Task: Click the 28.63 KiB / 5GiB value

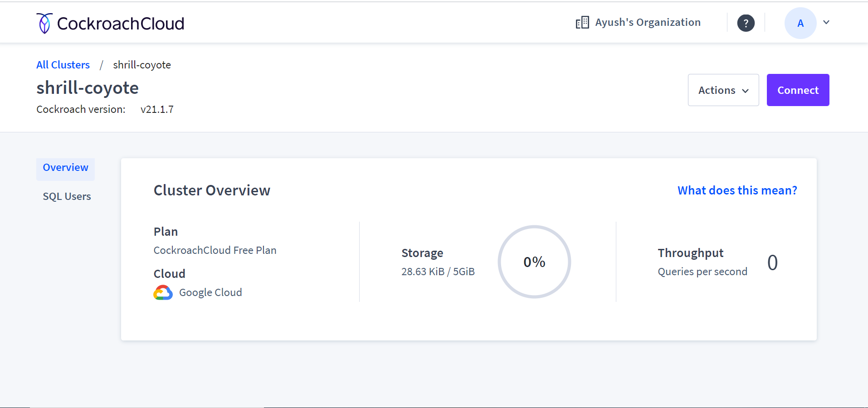Action: click(x=438, y=272)
